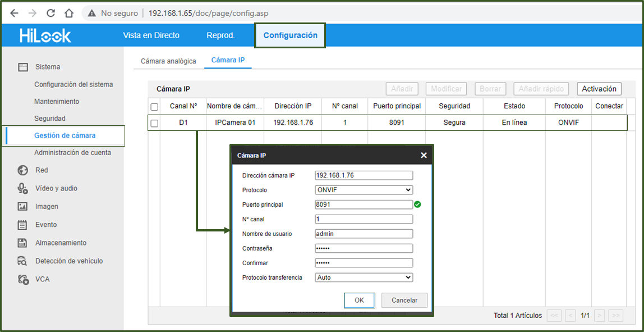Image resolution: width=644 pixels, height=332 pixels.
Task: Open the Vista en Directo menu
Action: click(151, 35)
